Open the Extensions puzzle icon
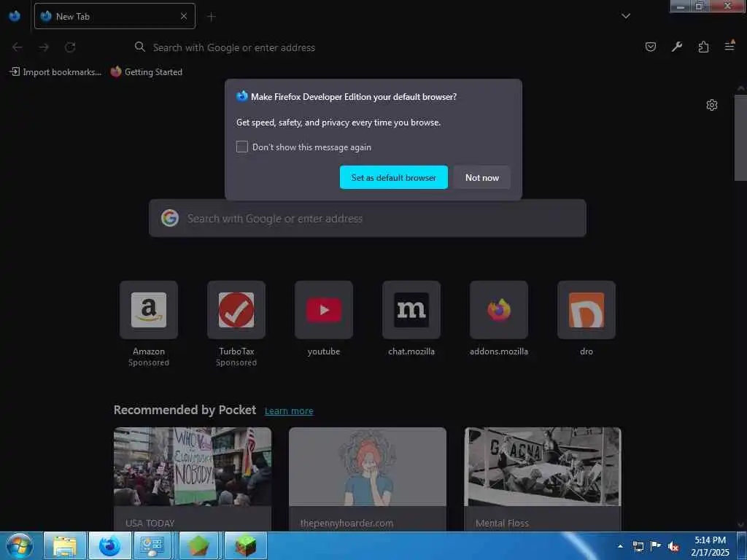Screen dimensions: 747x560 703,47
